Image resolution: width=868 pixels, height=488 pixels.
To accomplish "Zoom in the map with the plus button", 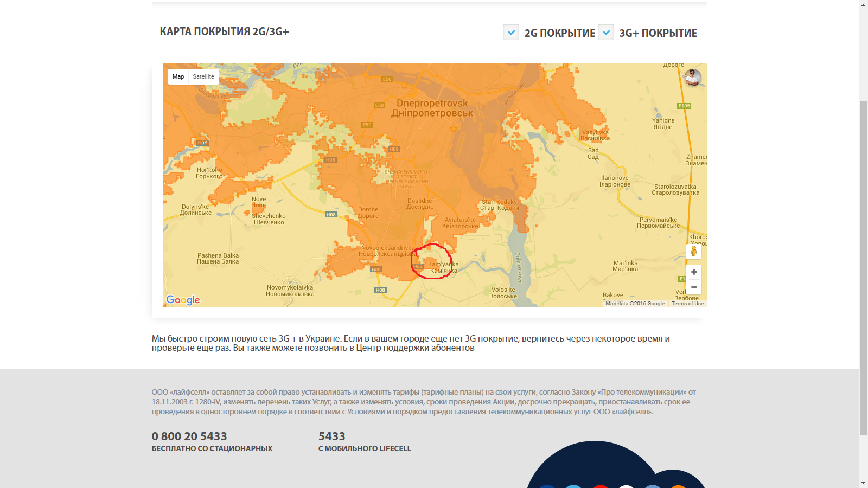I will [694, 272].
